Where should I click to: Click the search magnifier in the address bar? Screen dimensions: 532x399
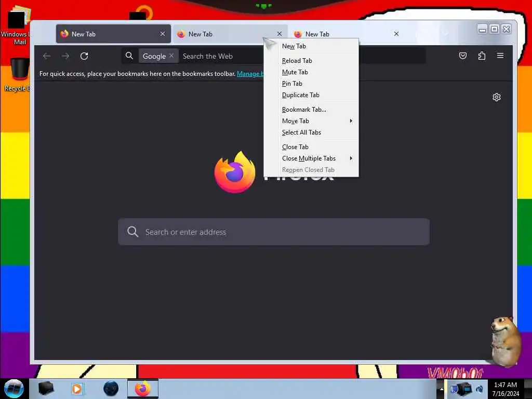[129, 56]
